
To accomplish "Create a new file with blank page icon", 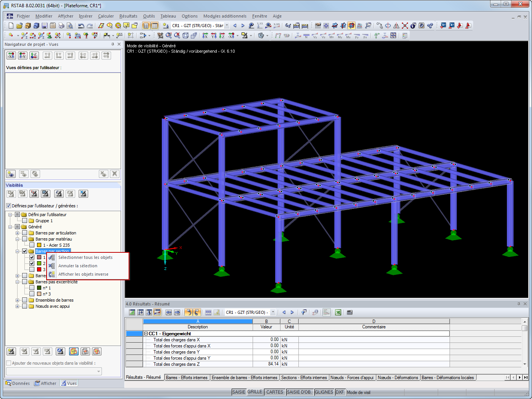I will pos(11,26).
